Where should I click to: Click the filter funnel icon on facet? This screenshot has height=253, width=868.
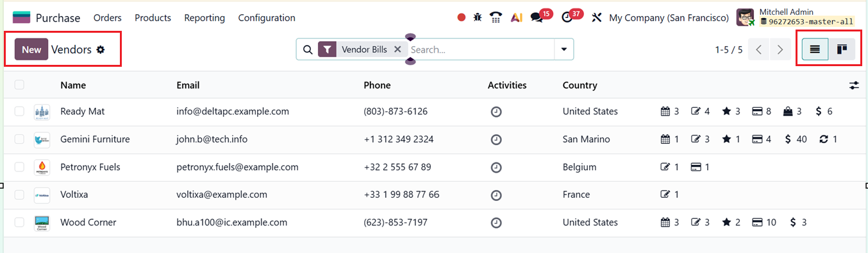coord(328,49)
